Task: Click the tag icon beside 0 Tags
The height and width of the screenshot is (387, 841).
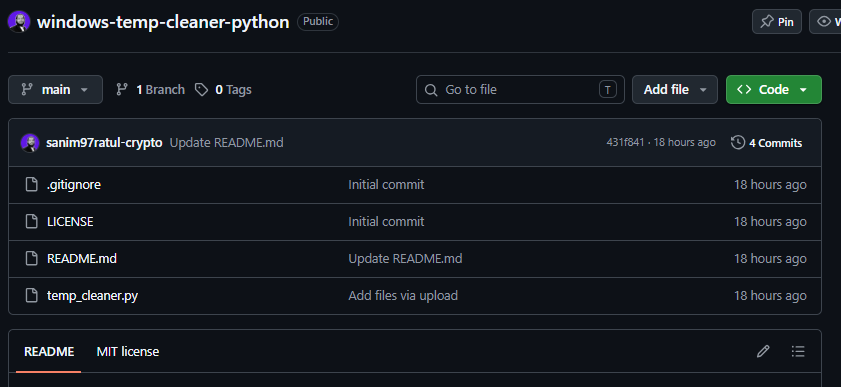Action: (x=201, y=90)
